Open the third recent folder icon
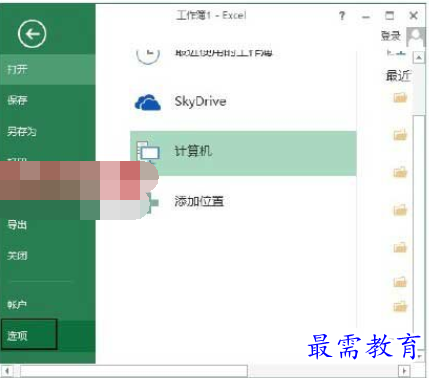Screen dimensions: 429x378 click(400, 172)
